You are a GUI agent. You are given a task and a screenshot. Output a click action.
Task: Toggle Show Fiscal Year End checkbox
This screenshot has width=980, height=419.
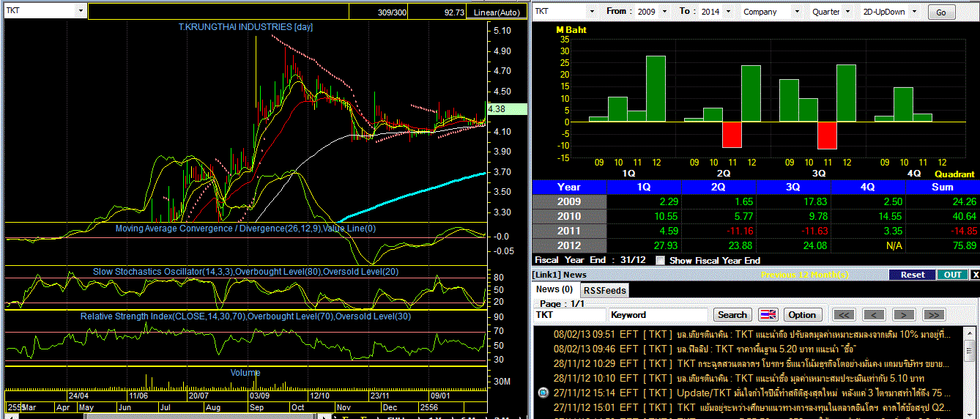tap(661, 260)
